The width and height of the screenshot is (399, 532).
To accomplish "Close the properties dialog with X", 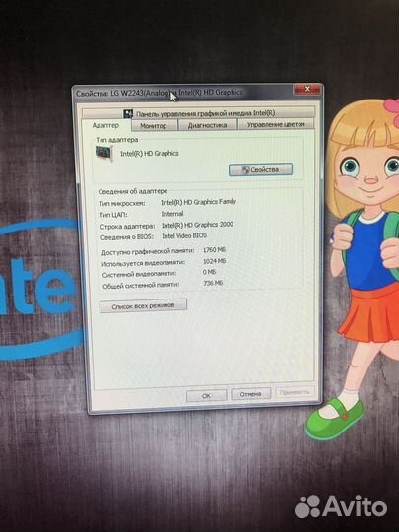I will 307,90.
